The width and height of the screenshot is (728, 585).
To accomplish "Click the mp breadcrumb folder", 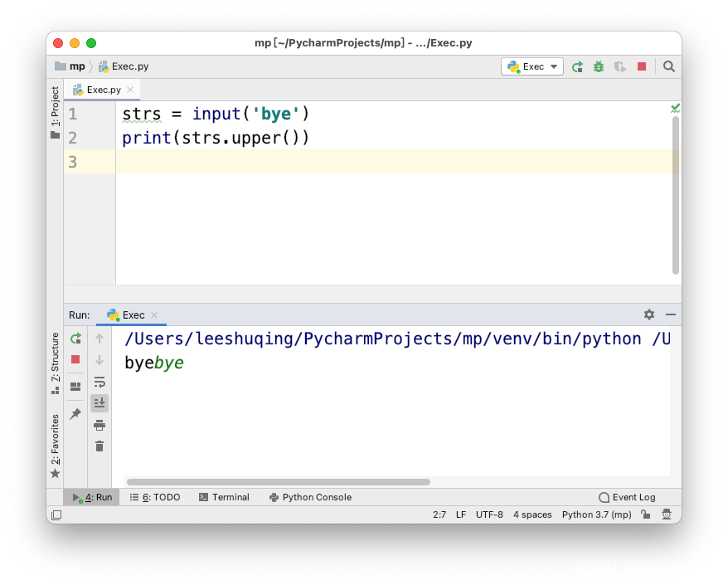I will 70,66.
